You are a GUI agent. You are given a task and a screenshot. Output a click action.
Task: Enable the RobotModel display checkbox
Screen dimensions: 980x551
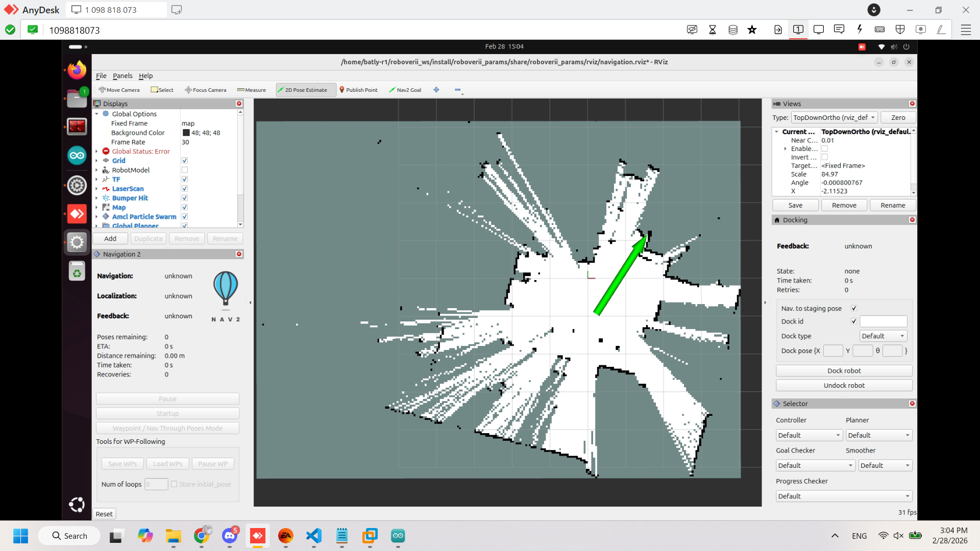(185, 170)
